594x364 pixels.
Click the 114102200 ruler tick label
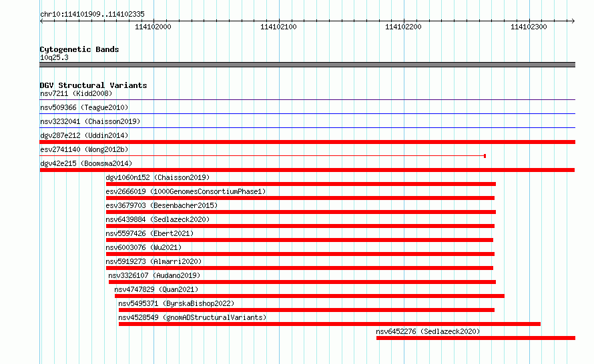[x=403, y=27]
